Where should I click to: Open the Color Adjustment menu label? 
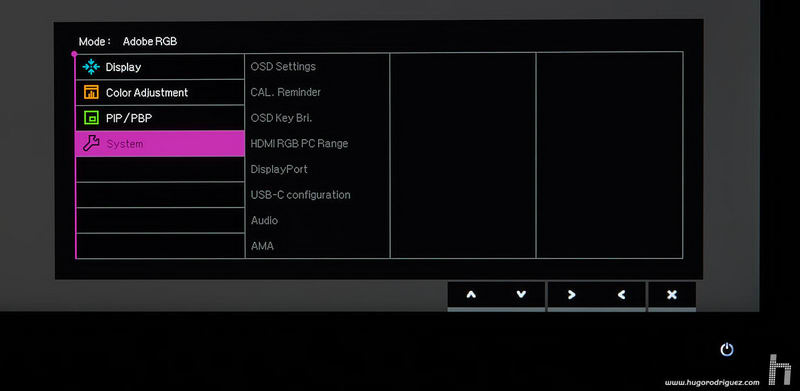(147, 93)
